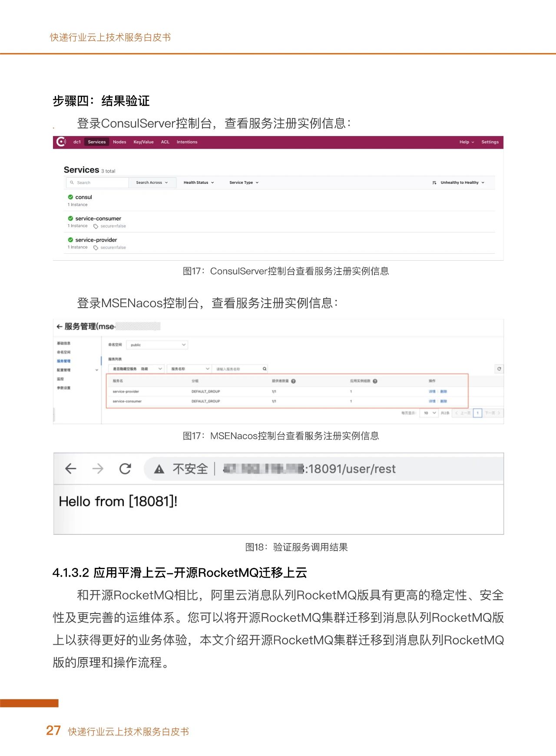Open the Service Type filter
This screenshot has height=756, width=556.
(x=244, y=182)
